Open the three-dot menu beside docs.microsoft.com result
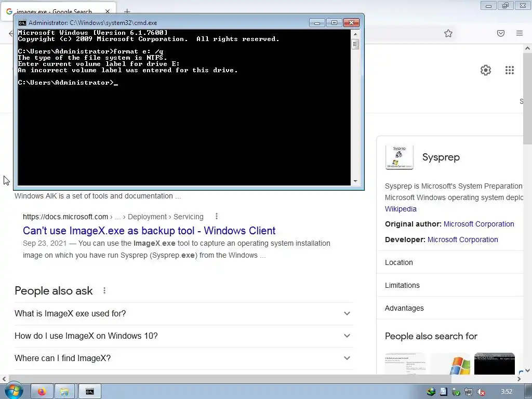 pos(217,217)
